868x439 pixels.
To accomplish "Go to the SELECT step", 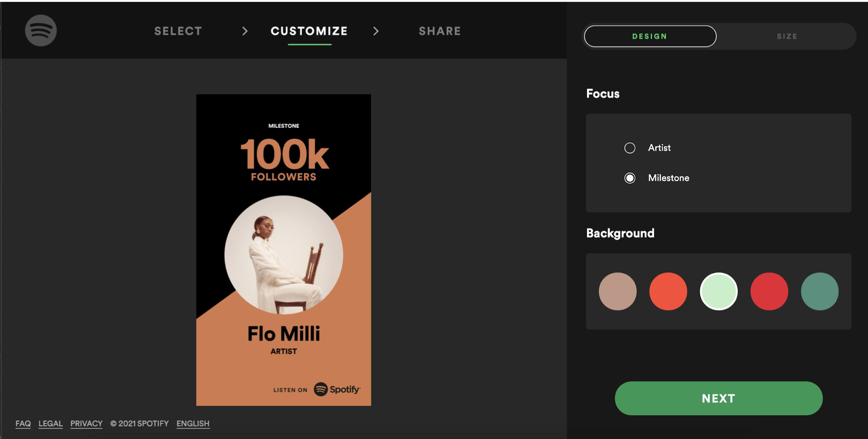I will 178,31.
